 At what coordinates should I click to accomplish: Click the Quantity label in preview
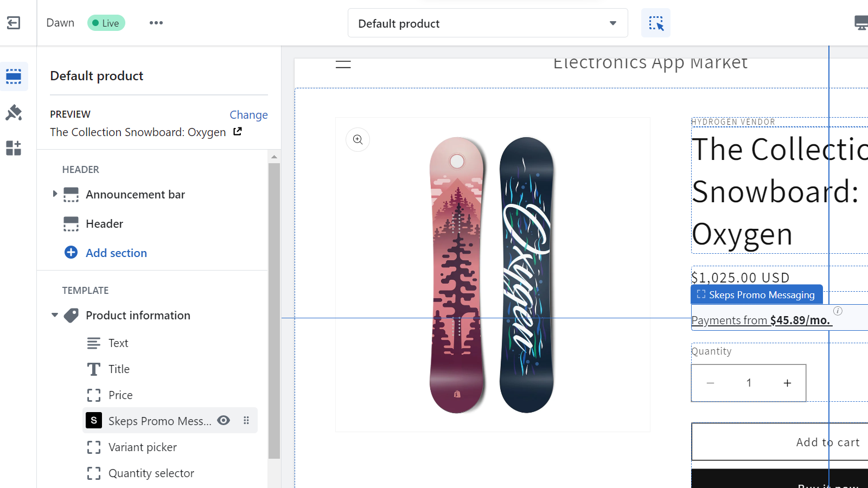tap(711, 351)
